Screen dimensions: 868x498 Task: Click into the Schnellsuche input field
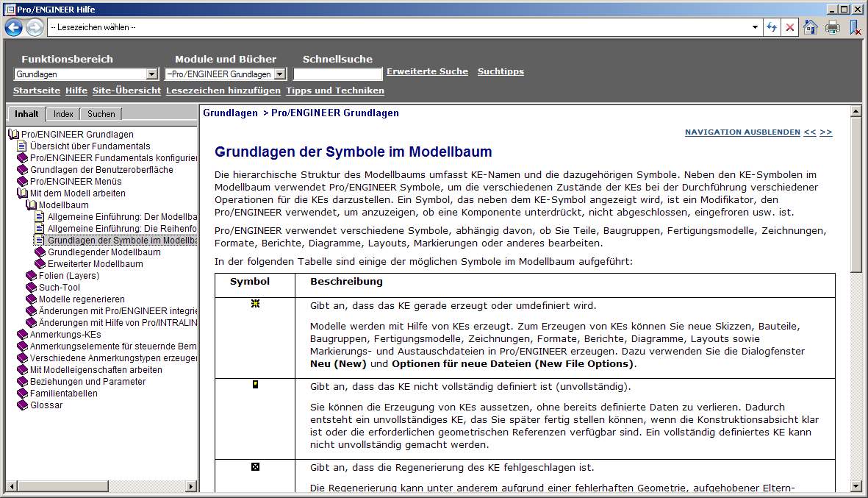(x=337, y=74)
